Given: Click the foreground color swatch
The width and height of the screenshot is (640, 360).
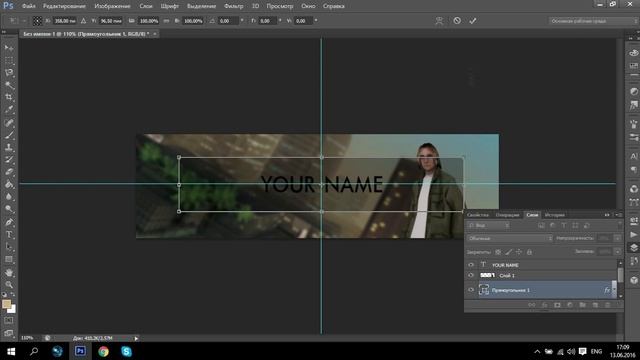Looking at the screenshot, I should point(7,304).
